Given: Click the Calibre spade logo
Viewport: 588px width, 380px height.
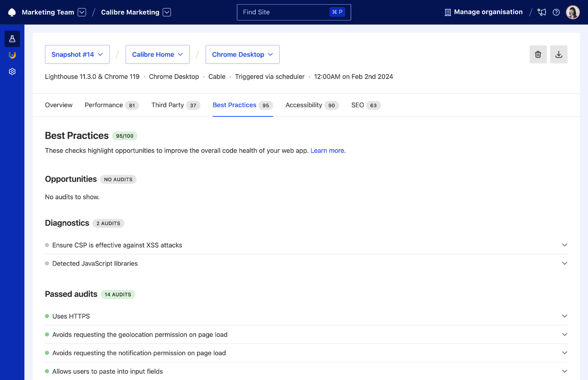Looking at the screenshot, I should (12, 12).
